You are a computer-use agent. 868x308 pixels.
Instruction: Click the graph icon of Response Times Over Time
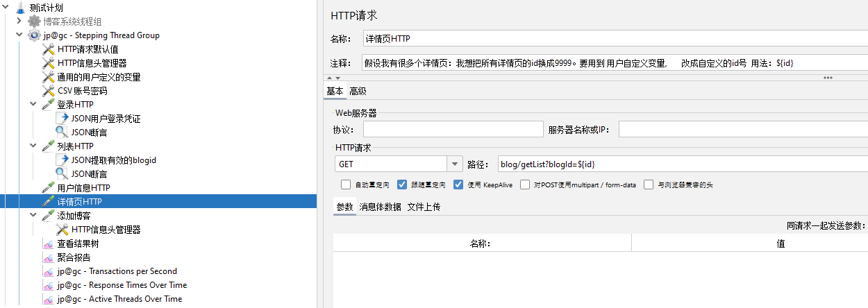[48, 285]
